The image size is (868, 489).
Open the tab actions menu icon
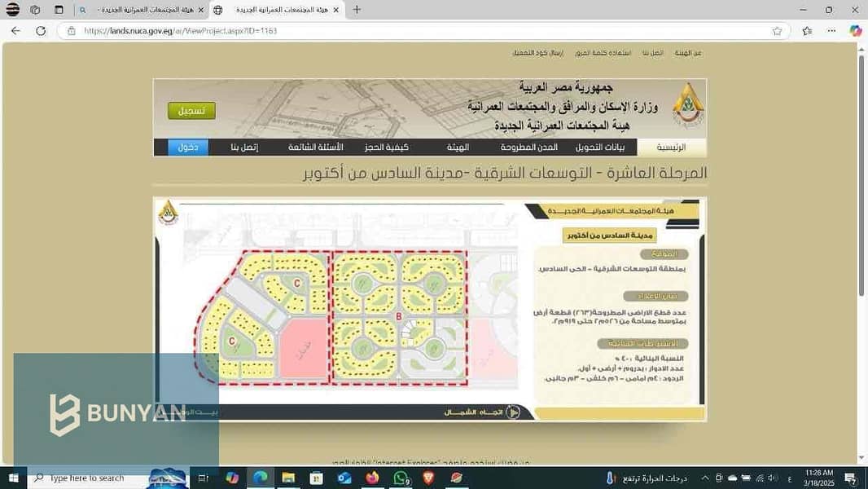point(59,10)
